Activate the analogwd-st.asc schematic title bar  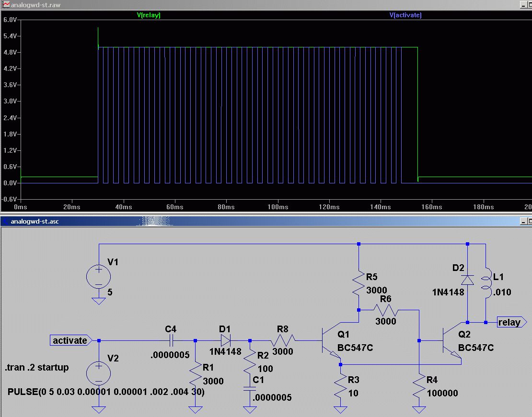coord(240,221)
